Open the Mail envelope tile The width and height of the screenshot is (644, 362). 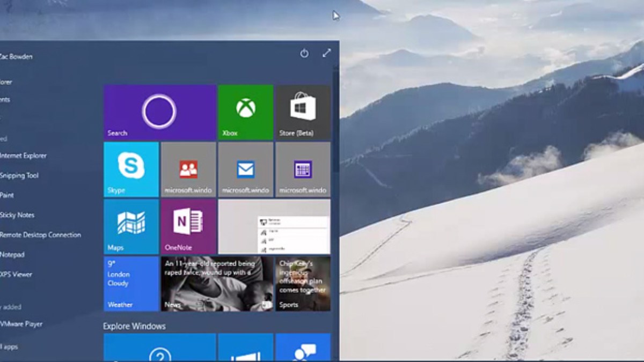[245, 169]
